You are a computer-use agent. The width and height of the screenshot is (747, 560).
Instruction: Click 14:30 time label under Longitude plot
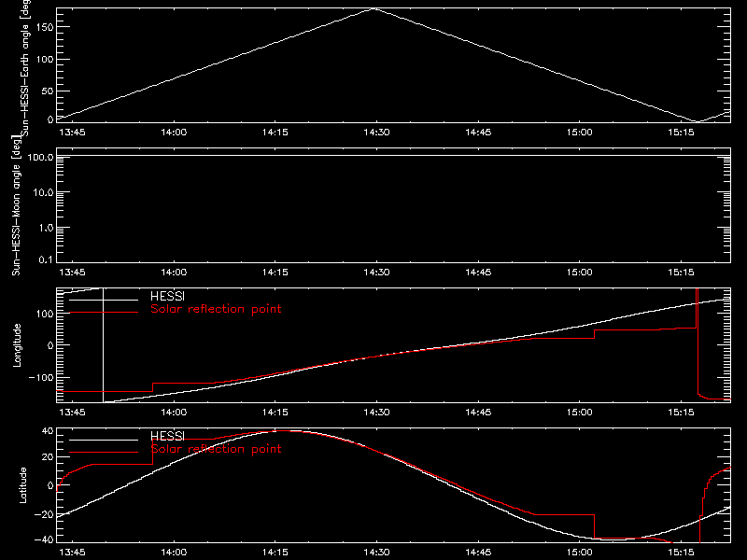377,412
